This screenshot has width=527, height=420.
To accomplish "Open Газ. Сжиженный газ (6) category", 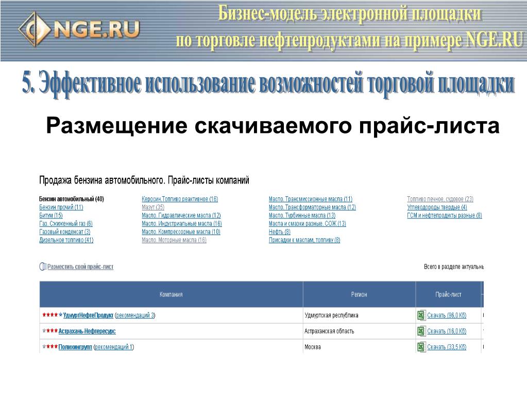I will pyautogui.click(x=66, y=224).
